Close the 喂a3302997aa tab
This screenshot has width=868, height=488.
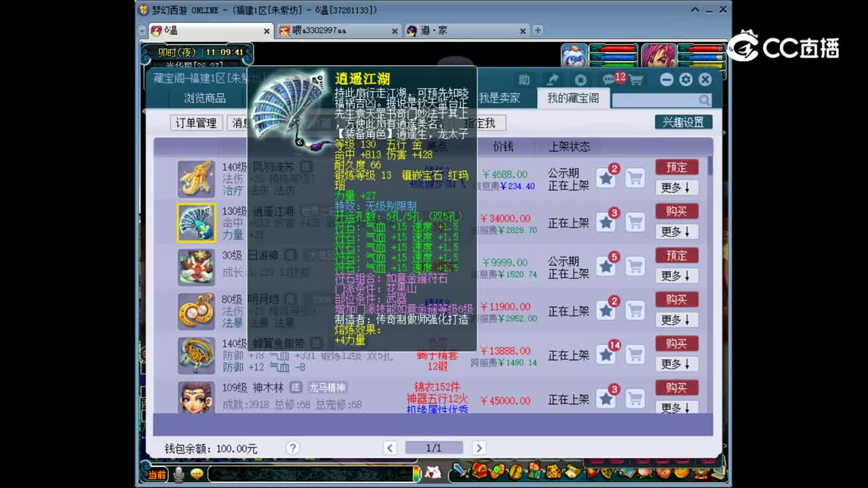pyautogui.click(x=395, y=31)
